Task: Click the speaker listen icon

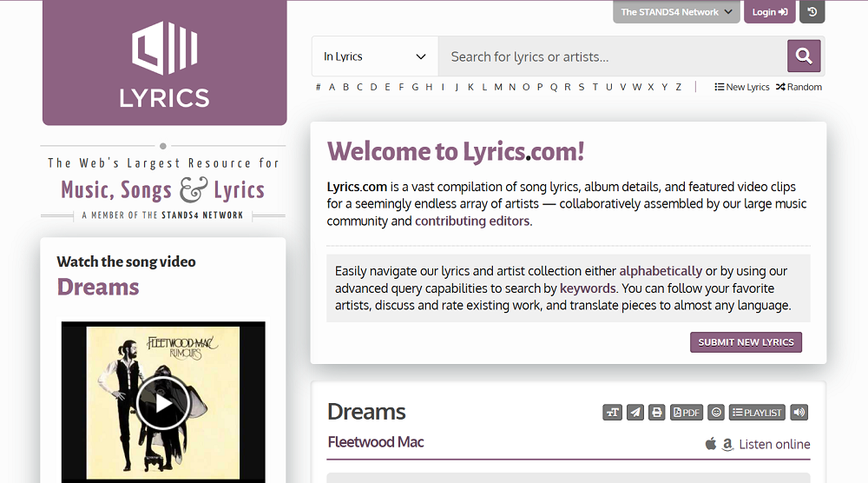Action: pos(799,412)
